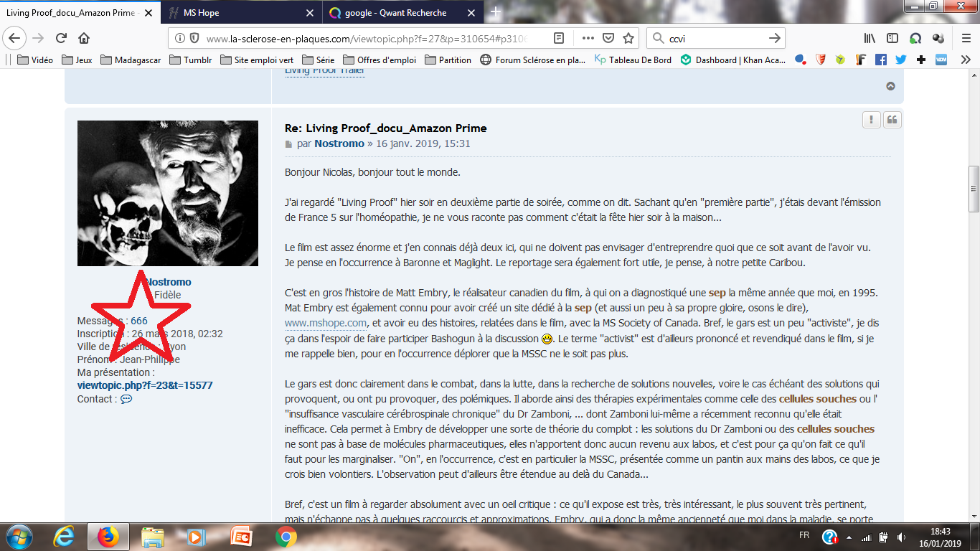Open a new tab with plus button
Viewport: 980px width, 551px height.
[496, 12]
